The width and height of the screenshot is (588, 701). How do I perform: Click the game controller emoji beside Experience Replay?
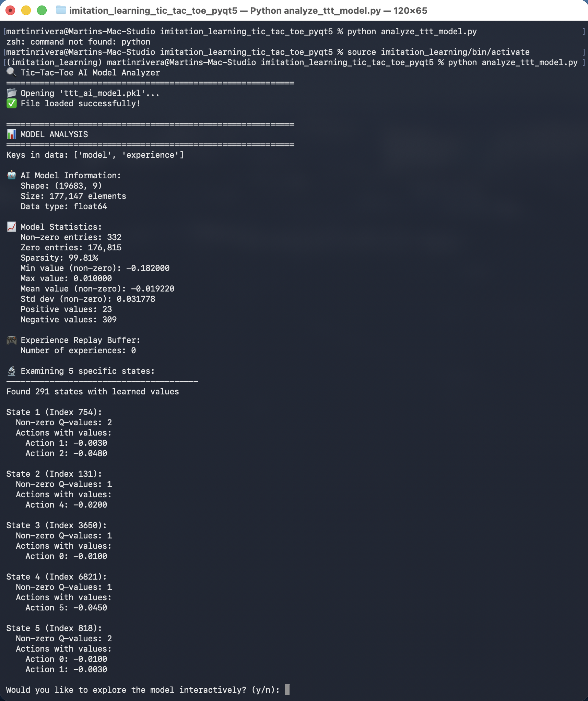point(11,340)
